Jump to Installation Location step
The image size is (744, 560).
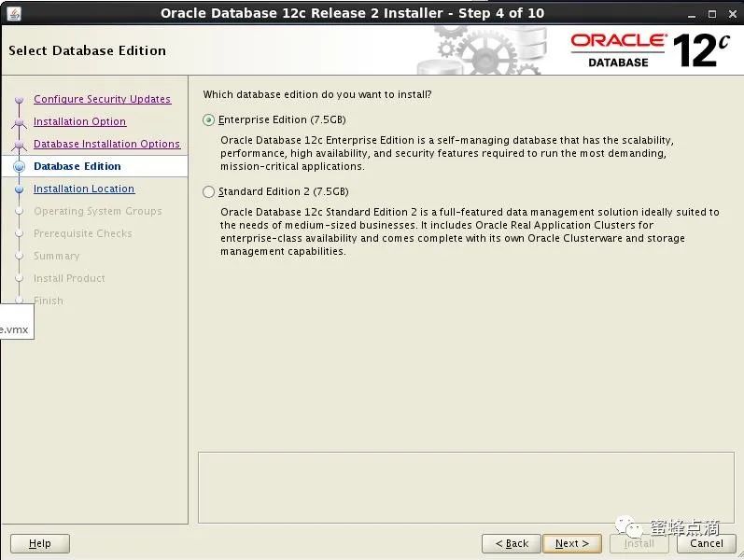(x=84, y=189)
